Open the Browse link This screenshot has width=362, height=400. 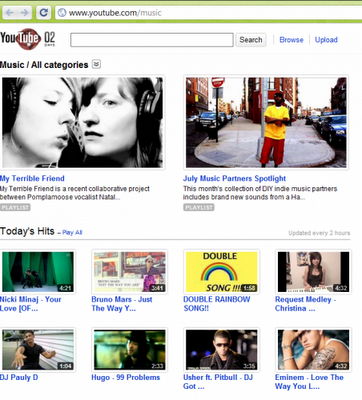click(291, 40)
